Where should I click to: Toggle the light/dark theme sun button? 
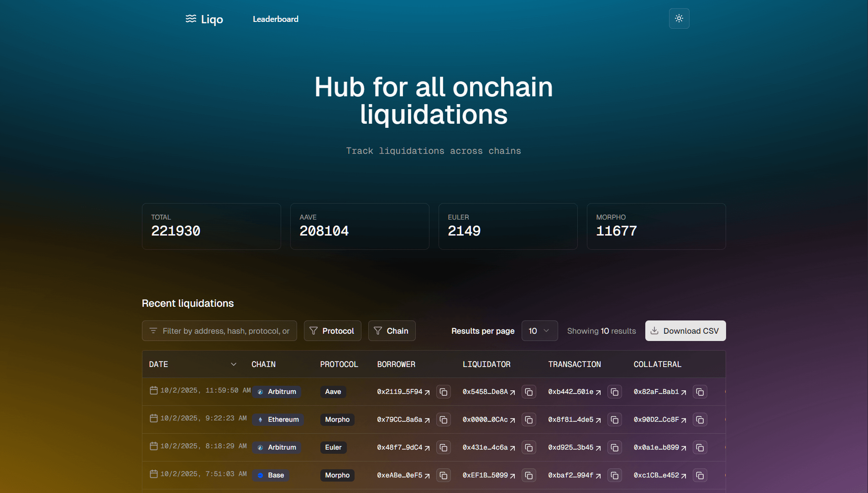(679, 19)
